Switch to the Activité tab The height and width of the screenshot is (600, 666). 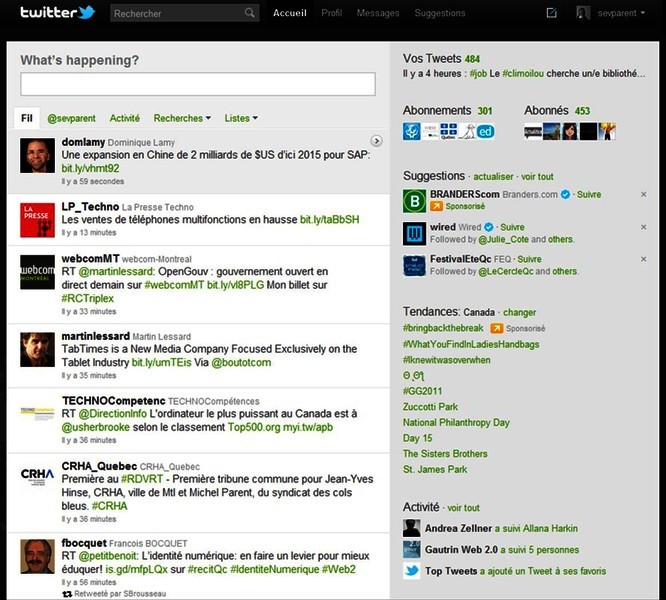(124, 118)
